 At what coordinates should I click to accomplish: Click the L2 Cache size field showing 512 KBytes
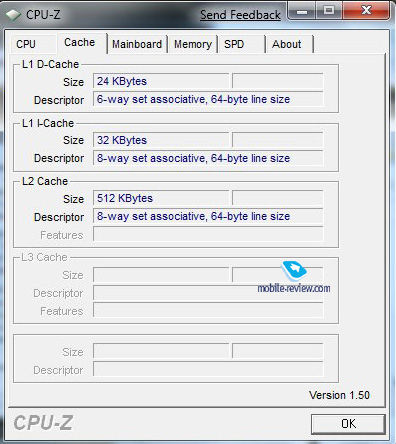(x=161, y=198)
